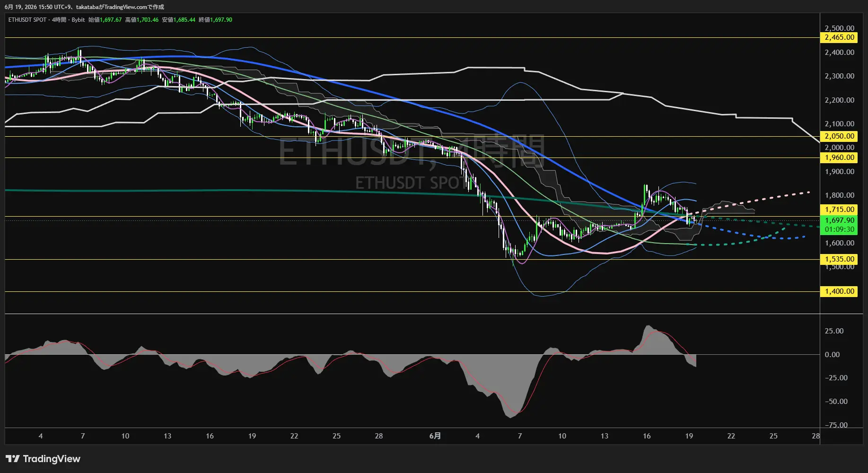The image size is (868, 473).
Task: Click the −50.00 oscillator axis tick
Action: click(x=836, y=402)
